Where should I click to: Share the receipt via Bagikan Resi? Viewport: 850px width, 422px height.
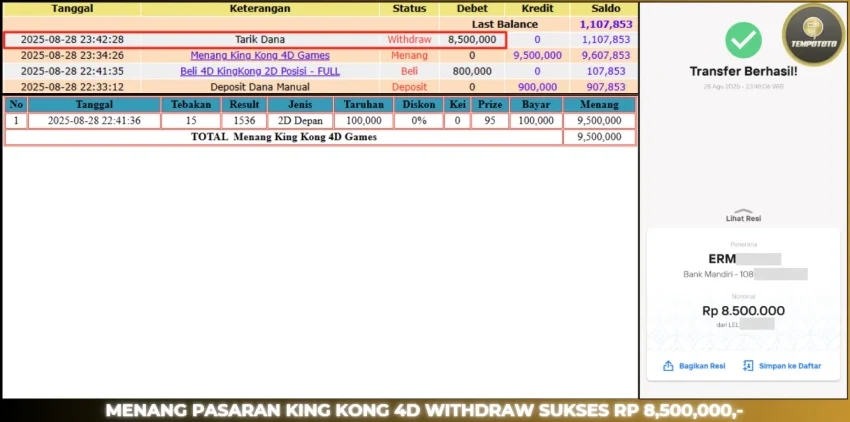coord(694,366)
